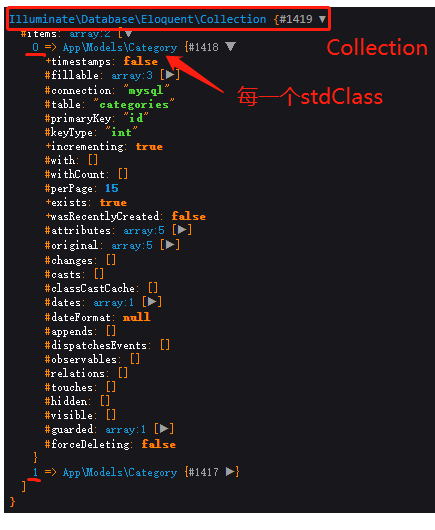Click the forceDeleting false value

tap(159, 444)
